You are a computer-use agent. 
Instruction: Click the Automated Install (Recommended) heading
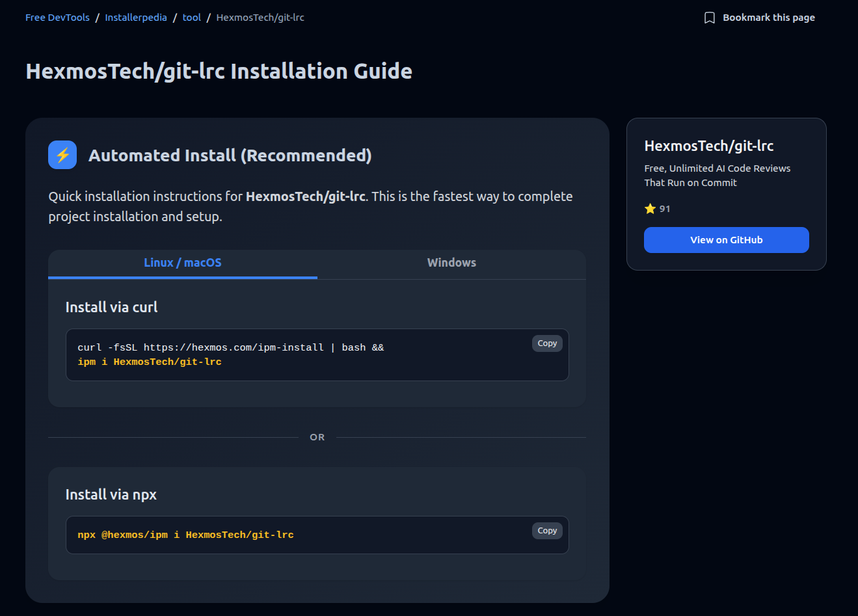click(x=230, y=155)
